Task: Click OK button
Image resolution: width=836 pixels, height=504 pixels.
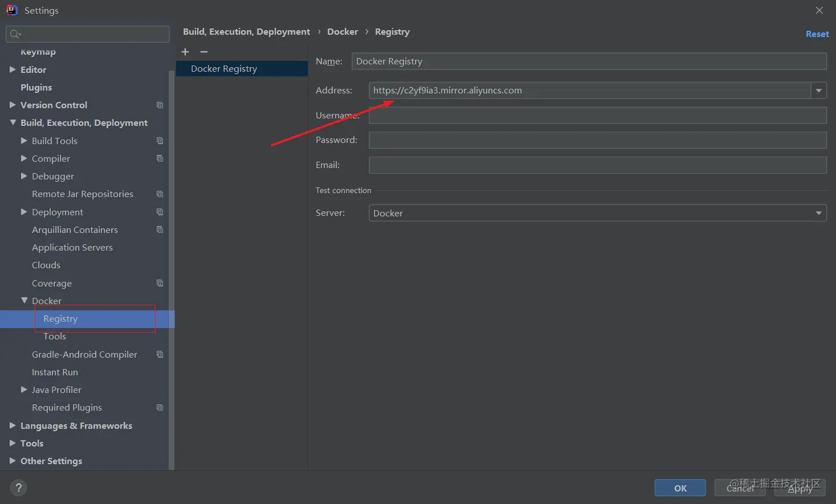Action: click(680, 488)
